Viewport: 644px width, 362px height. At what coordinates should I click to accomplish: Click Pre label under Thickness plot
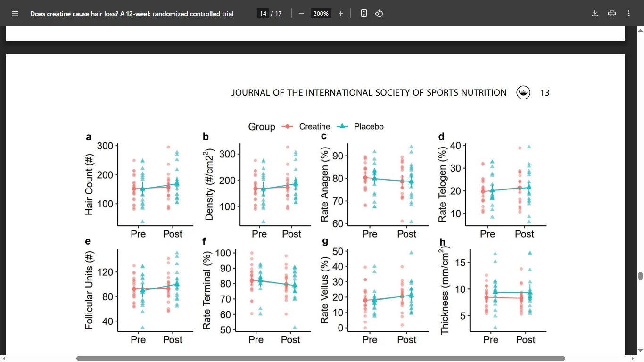tap(491, 340)
